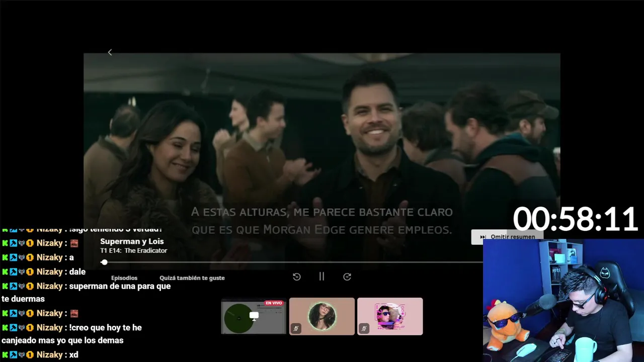Click the subtitle line 'A estas alturas'
The width and height of the screenshot is (644, 362).
(x=322, y=212)
